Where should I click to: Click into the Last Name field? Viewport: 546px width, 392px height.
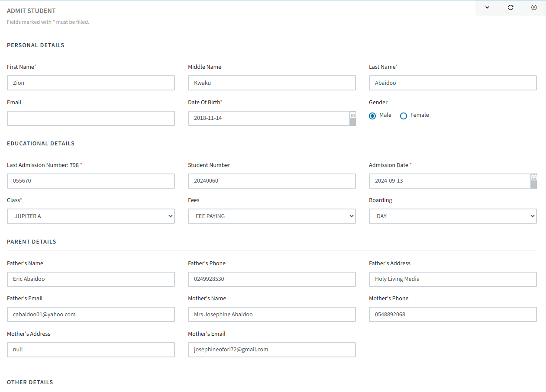click(452, 83)
